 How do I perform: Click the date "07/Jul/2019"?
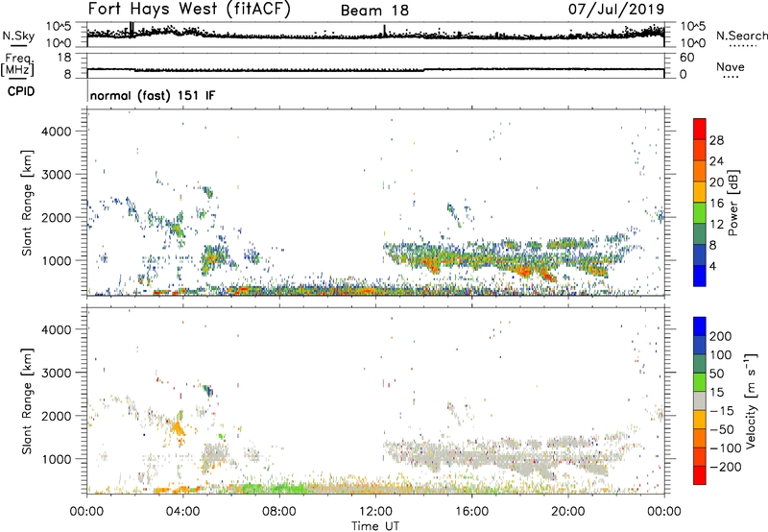[616, 10]
